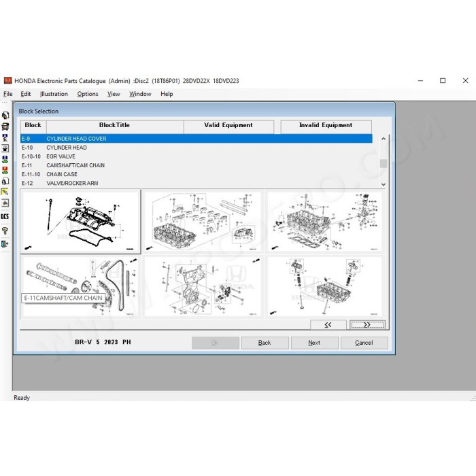
Task: Click the >> next thumbnails button
Action: (x=367, y=324)
